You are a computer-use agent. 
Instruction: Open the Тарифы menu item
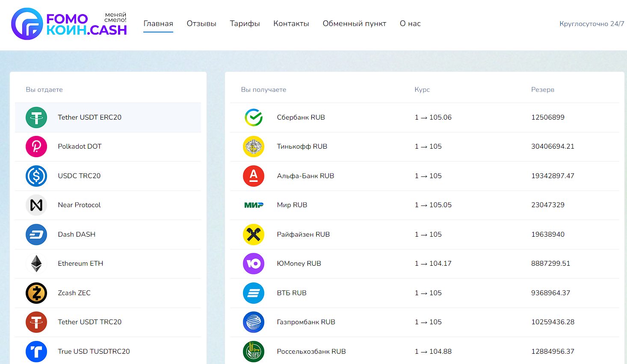tap(245, 23)
